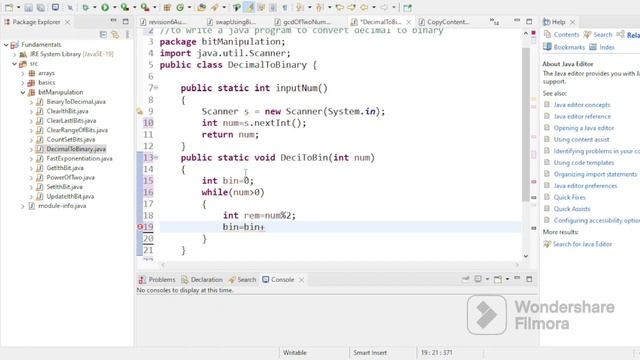
Task: Toggle Word Wrap in the editor
Action: tap(260, 7)
